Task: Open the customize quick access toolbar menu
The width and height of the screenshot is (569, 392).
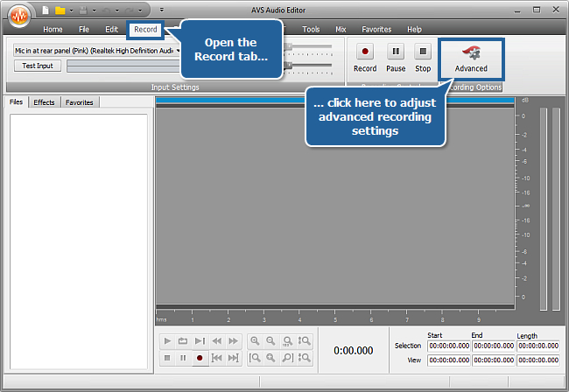Action: tap(162, 10)
